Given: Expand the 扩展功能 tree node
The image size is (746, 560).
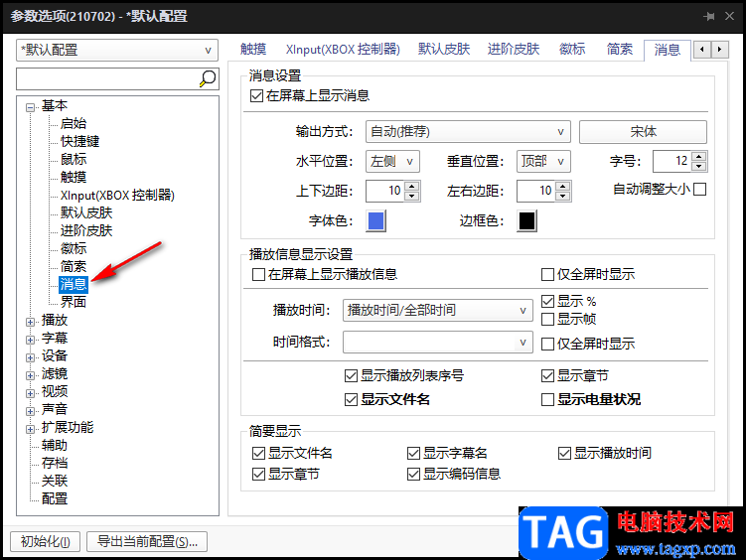Looking at the screenshot, I should 31,429.
